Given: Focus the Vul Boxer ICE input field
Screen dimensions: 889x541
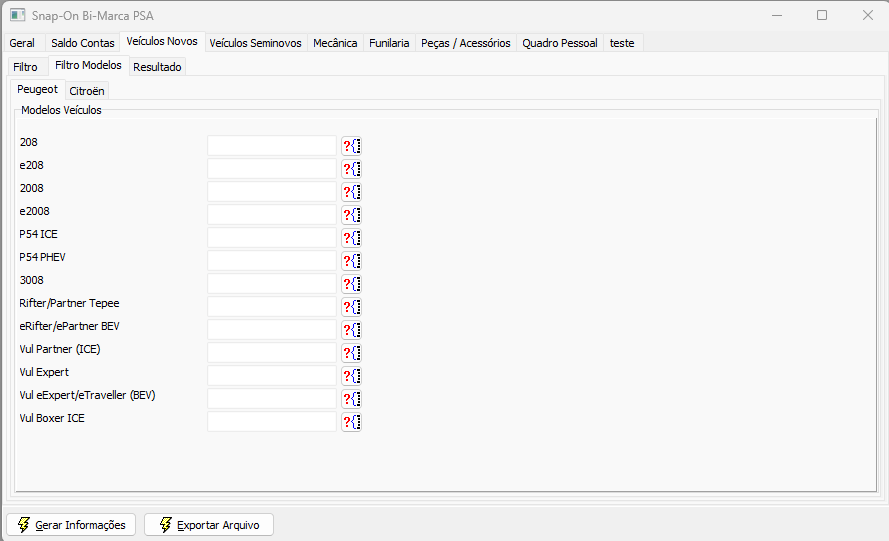Looking at the screenshot, I should 272,421.
